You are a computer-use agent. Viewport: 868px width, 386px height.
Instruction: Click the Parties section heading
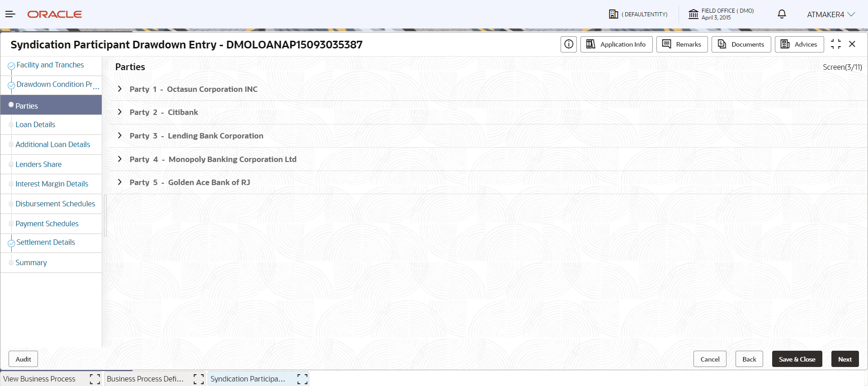click(x=130, y=67)
